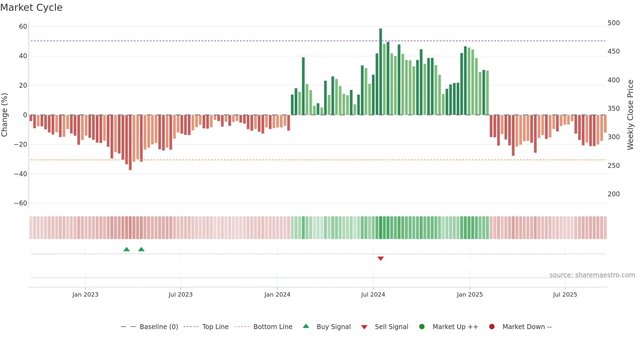Click the darkest green heatmap strip cell
Image resolution: width=644 pixels, height=362 pixels.
pyautogui.click(x=380, y=228)
